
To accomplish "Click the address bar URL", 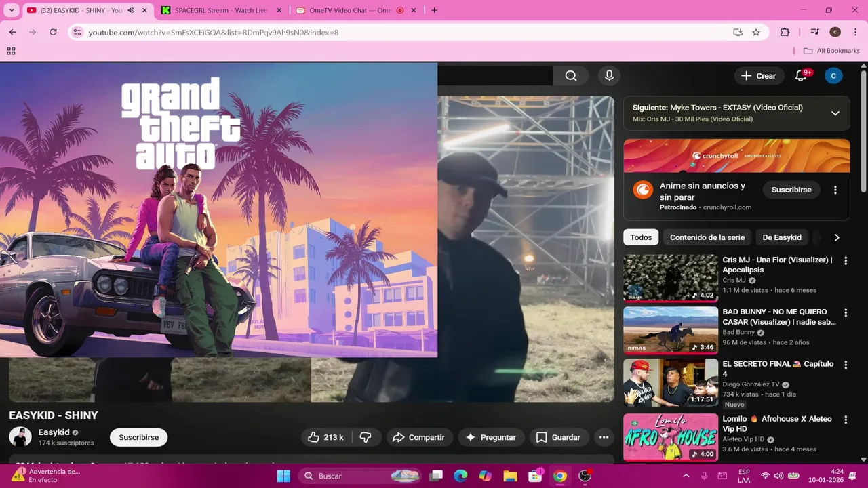I will coord(214,32).
